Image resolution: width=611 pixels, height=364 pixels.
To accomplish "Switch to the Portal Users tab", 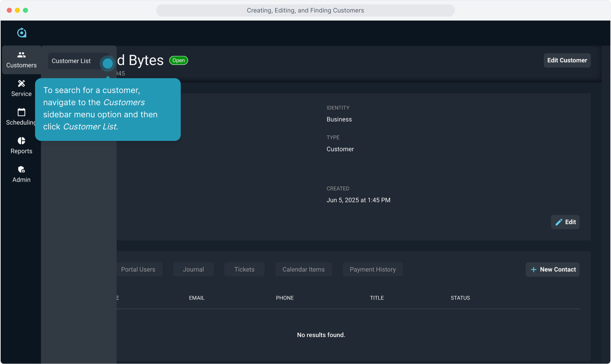I will (x=138, y=270).
